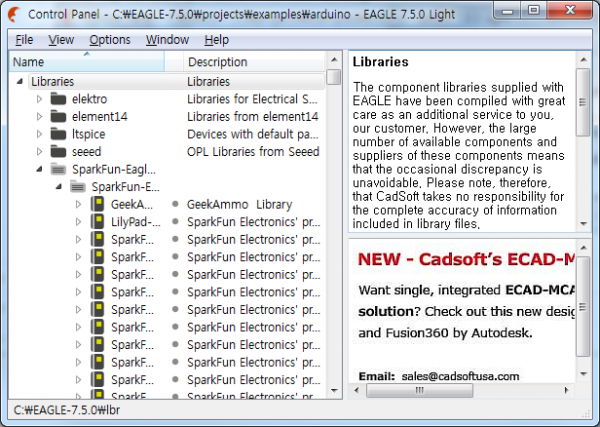
Task: Select the seeed folder icon
Action: pyautogui.click(x=58, y=152)
